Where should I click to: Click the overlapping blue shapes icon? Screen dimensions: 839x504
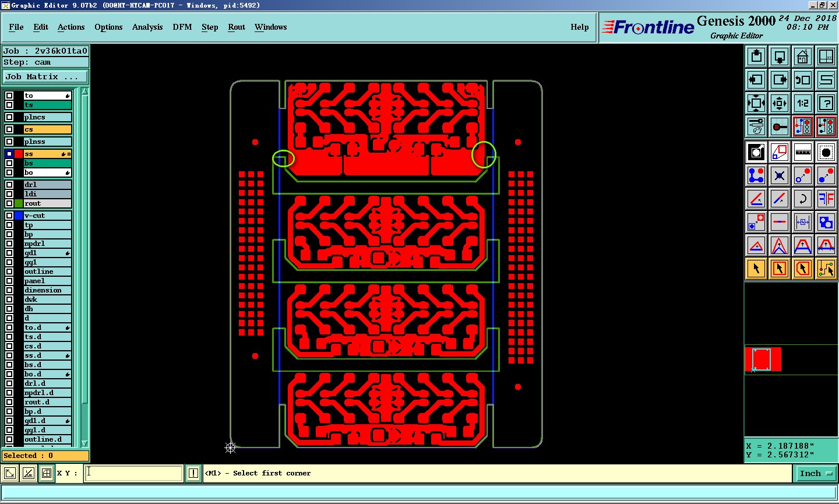click(826, 222)
